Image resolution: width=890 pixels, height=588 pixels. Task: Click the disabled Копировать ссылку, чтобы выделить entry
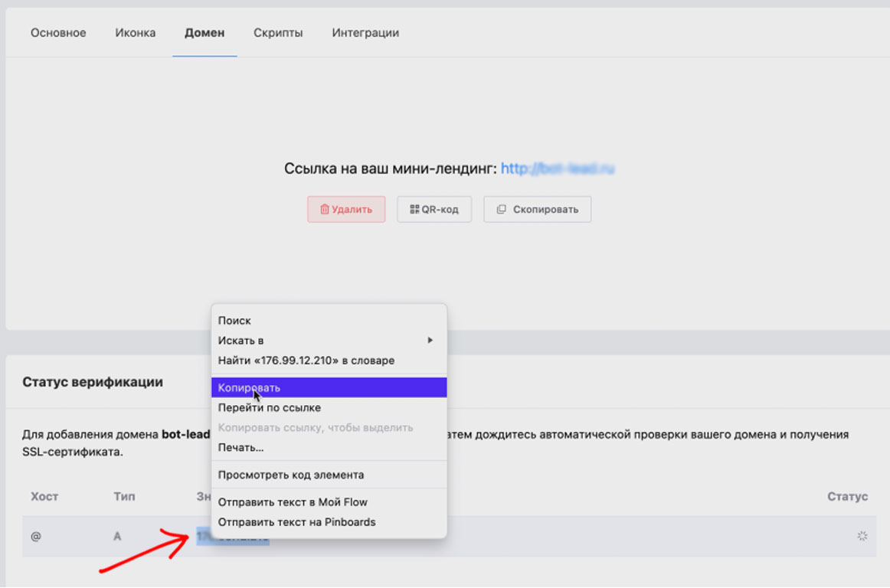click(x=329, y=427)
